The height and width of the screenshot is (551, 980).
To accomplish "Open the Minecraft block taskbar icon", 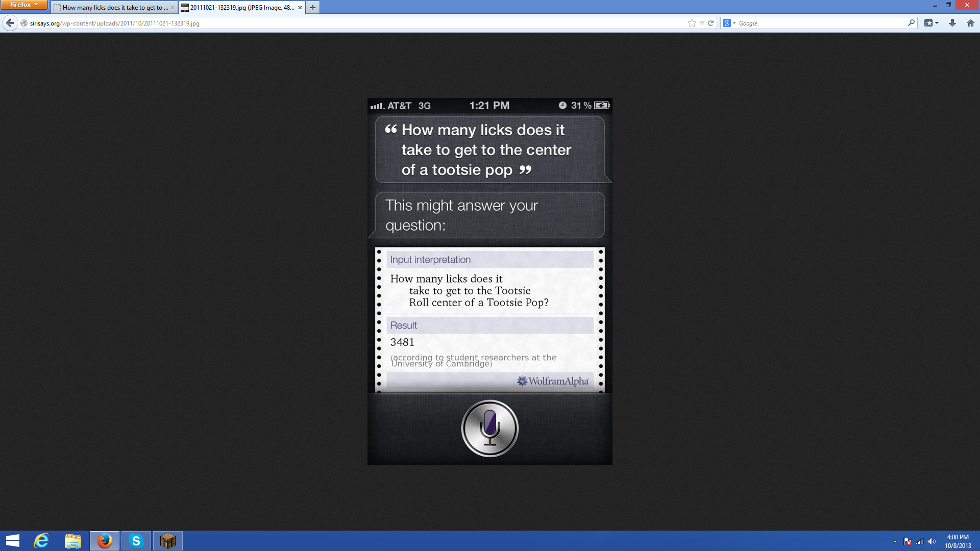I will point(168,541).
